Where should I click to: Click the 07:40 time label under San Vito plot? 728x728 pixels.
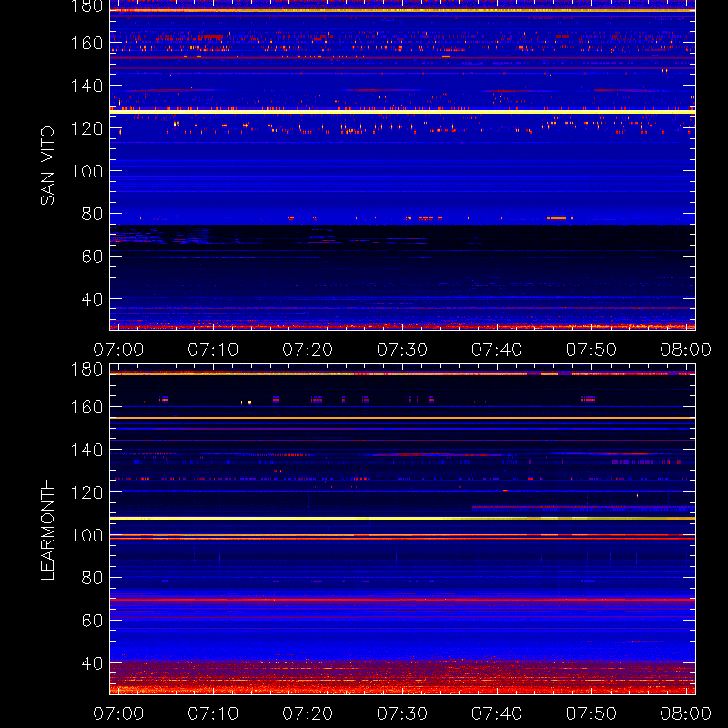497,349
